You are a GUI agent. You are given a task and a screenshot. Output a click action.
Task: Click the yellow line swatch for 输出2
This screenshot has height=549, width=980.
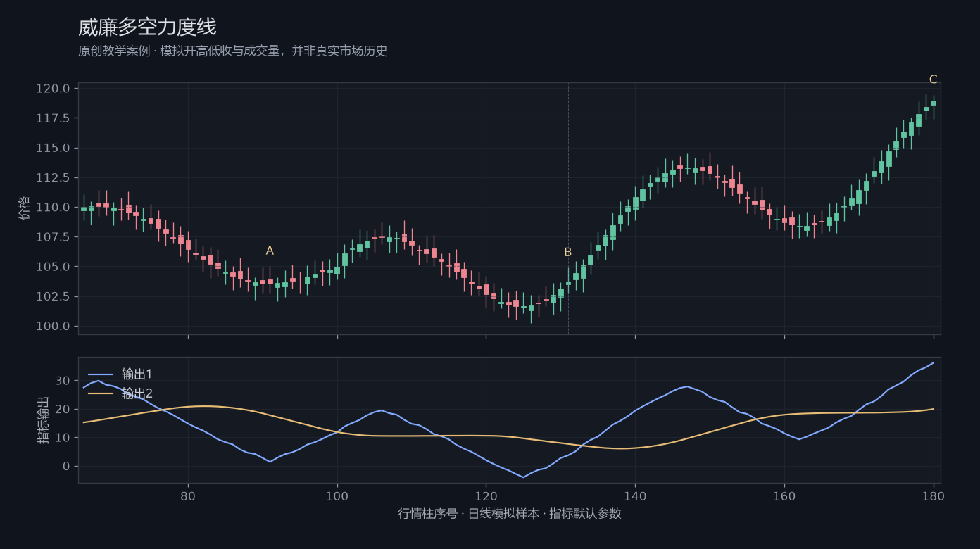[x=100, y=393]
